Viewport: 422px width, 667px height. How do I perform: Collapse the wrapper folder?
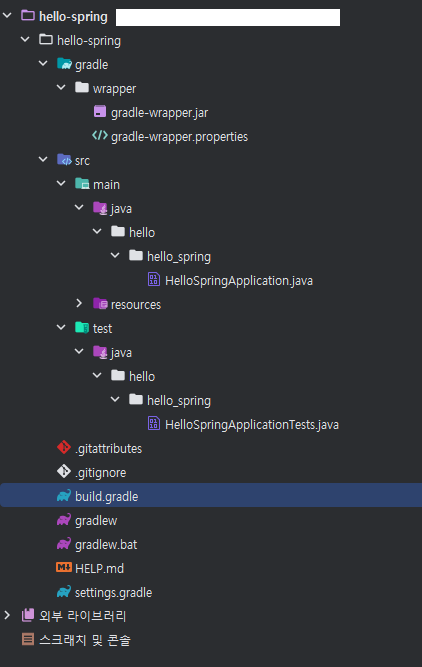61,88
